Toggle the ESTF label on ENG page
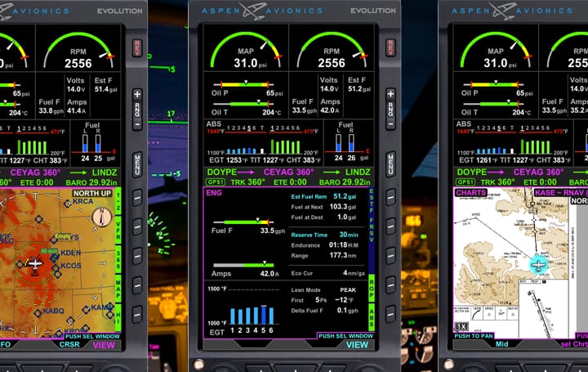The image size is (588, 372). click(x=372, y=199)
